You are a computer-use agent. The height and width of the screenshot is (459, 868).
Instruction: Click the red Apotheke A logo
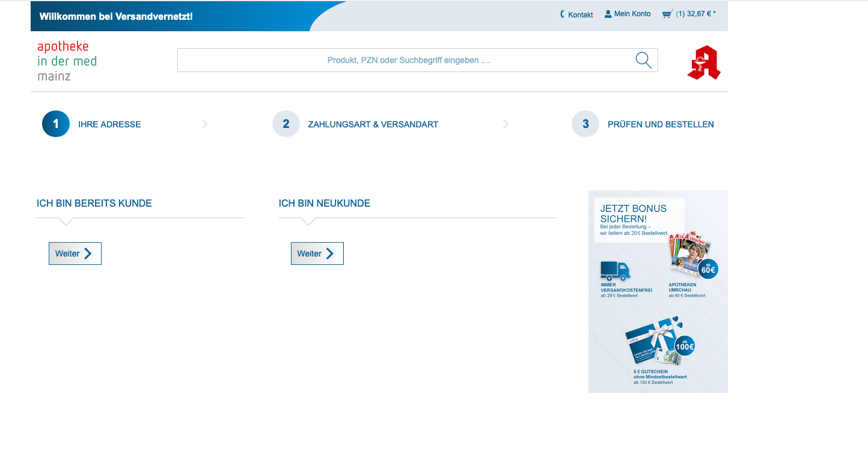pyautogui.click(x=704, y=62)
